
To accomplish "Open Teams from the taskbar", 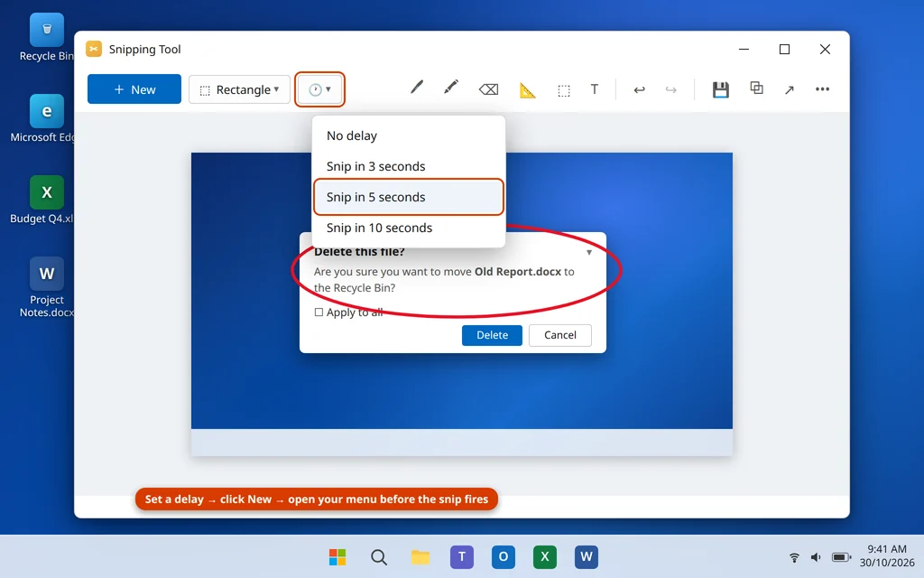I will tap(462, 556).
